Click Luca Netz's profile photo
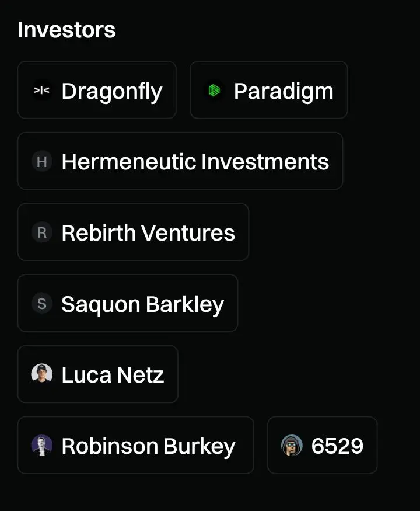The width and height of the screenshot is (420, 511). (x=41, y=374)
